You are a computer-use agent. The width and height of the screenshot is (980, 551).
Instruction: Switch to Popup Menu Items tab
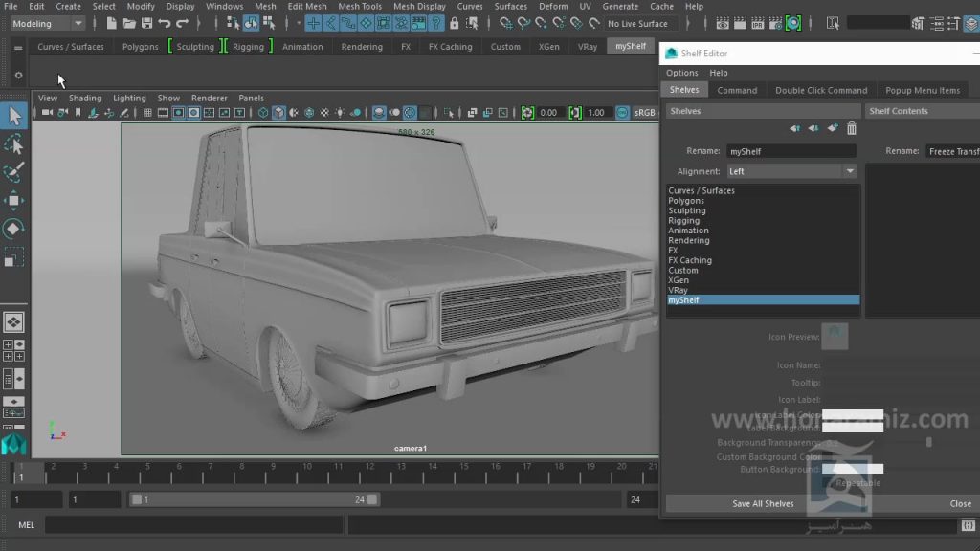923,90
